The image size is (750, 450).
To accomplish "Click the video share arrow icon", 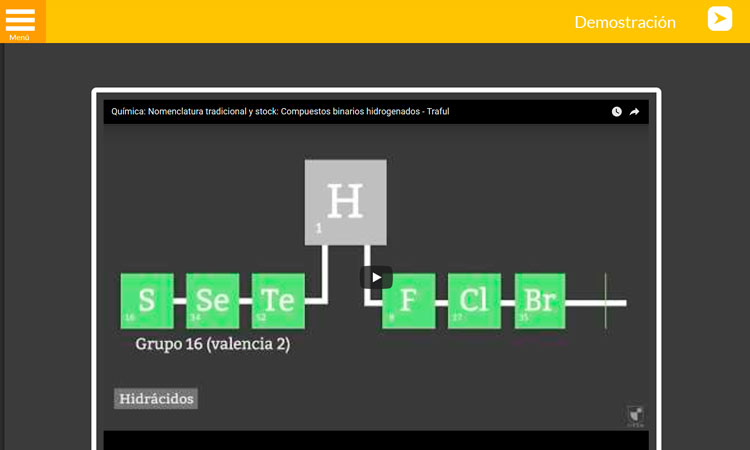I will (x=634, y=112).
